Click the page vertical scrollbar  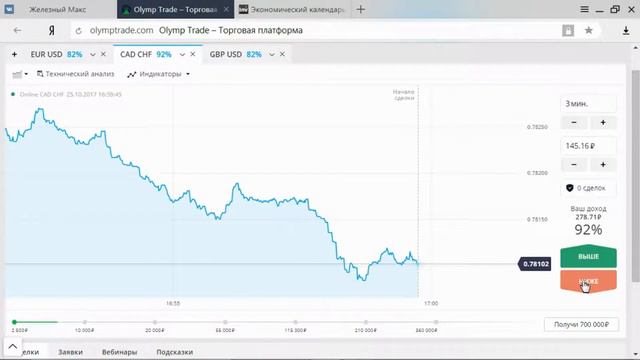636,176
